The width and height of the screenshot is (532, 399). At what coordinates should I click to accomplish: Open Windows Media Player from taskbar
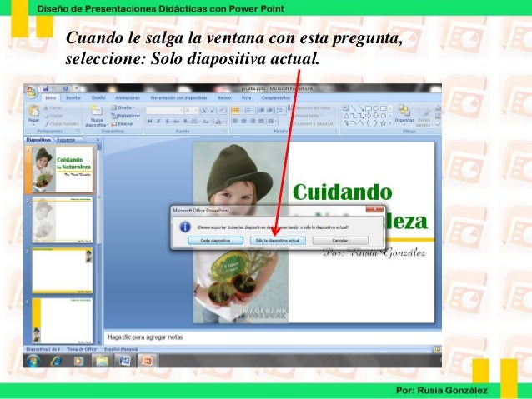click(78, 361)
